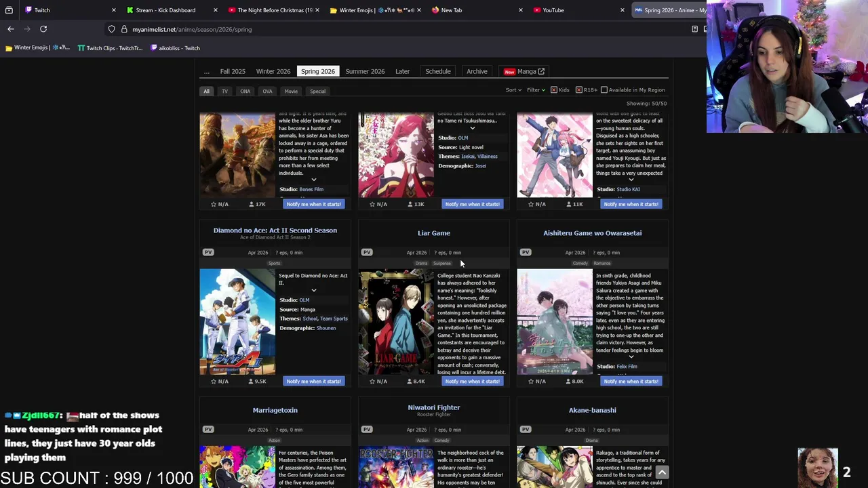
Task: Expand the Aishiteru Game synopsis arrow
Action: point(631,357)
